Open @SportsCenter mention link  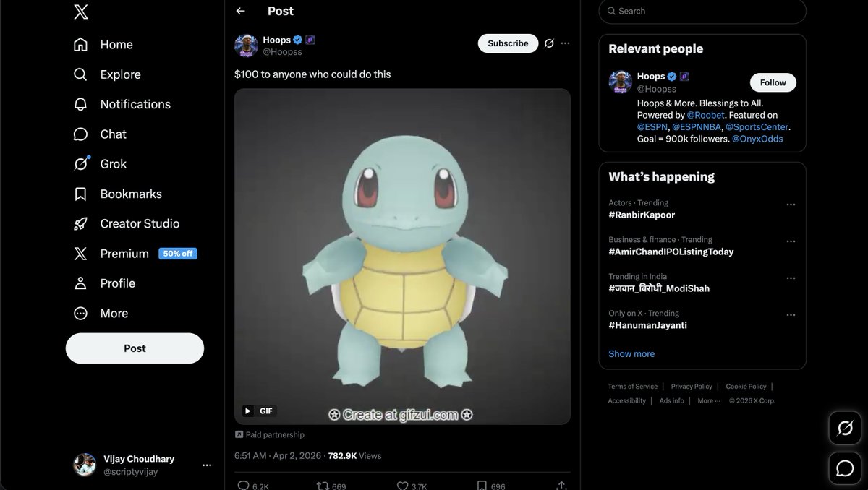pos(757,127)
